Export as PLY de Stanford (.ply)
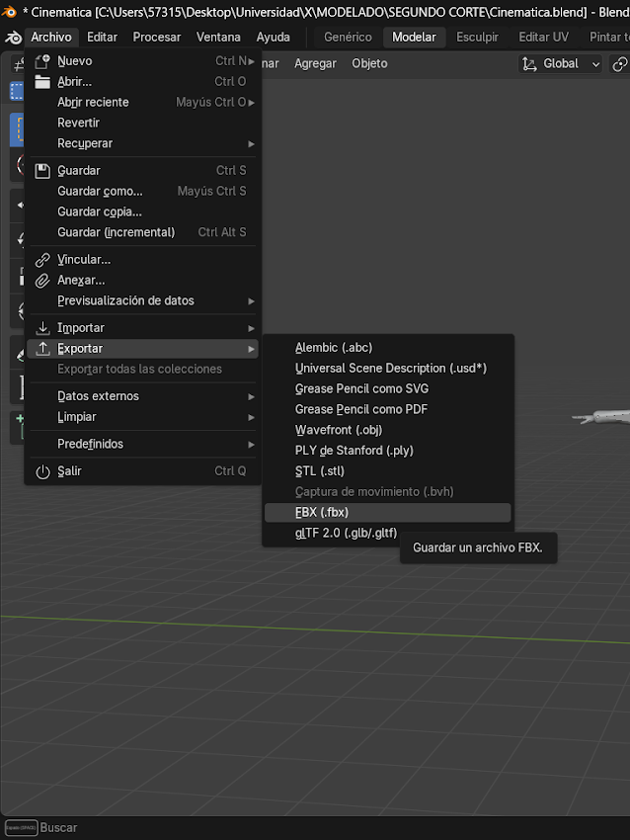This screenshot has height=840, width=630. [x=387, y=451]
